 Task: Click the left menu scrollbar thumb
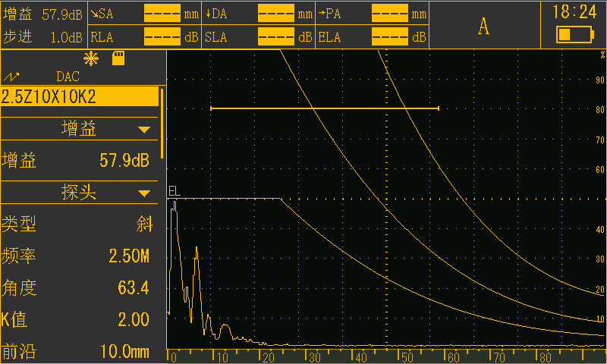(x=162, y=124)
